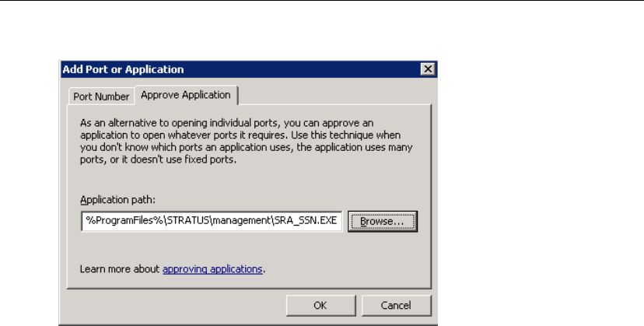Confirm the dialog with OK
644x326 pixels.
tap(320, 305)
